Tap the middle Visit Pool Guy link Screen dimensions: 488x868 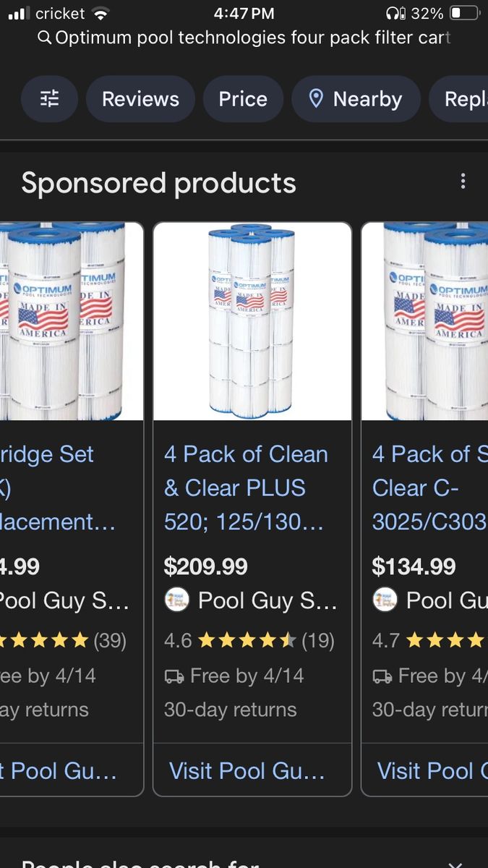coord(247,770)
